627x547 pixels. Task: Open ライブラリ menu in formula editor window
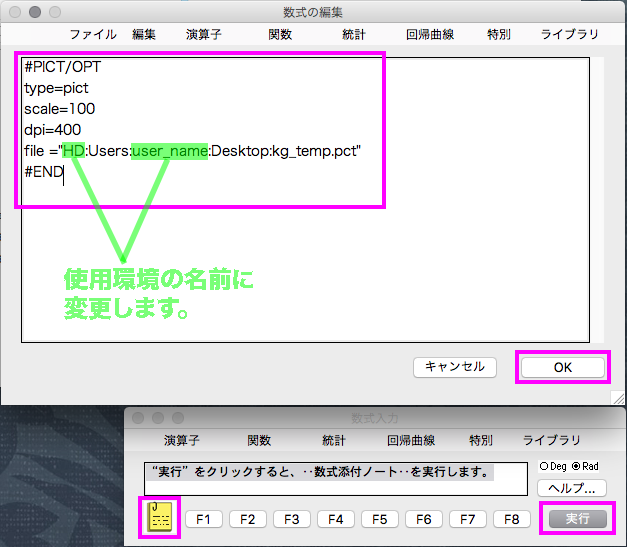tap(569, 34)
